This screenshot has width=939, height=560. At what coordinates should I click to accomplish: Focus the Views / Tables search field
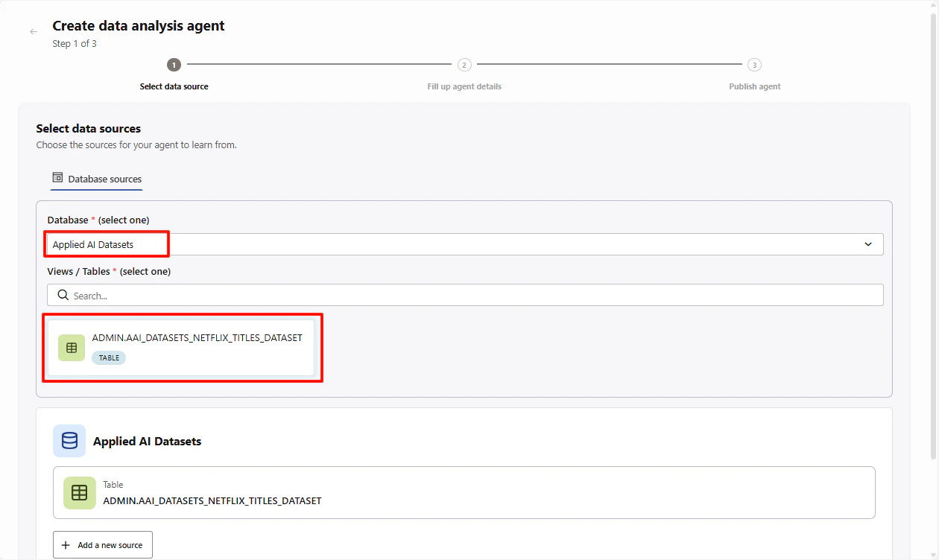point(465,295)
